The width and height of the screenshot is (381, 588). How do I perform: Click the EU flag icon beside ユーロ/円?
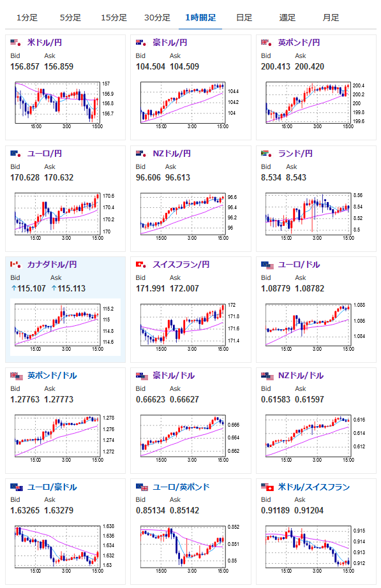coord(15,154)
